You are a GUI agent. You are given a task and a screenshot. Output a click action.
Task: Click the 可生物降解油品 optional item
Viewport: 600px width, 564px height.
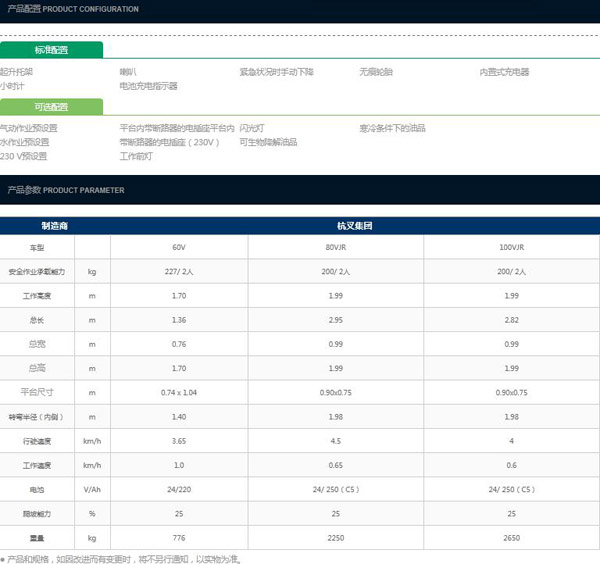pyautogui.click(x=268, y=142)
